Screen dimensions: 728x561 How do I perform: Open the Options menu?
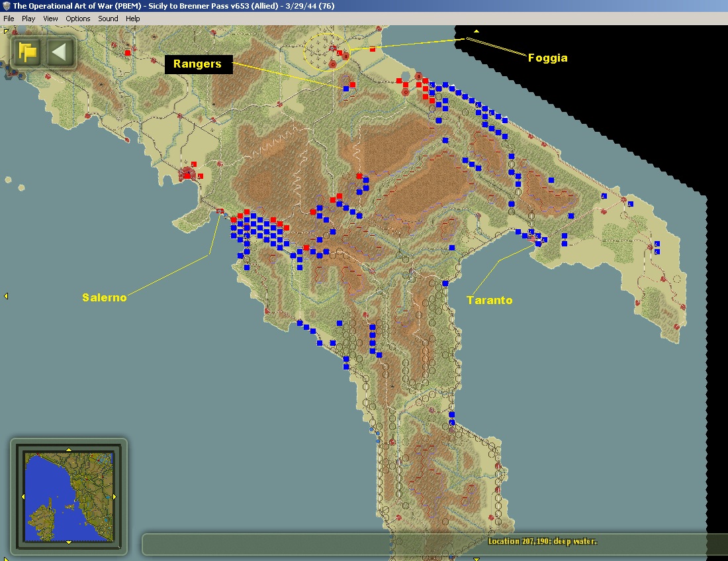(x=78, y=19)
